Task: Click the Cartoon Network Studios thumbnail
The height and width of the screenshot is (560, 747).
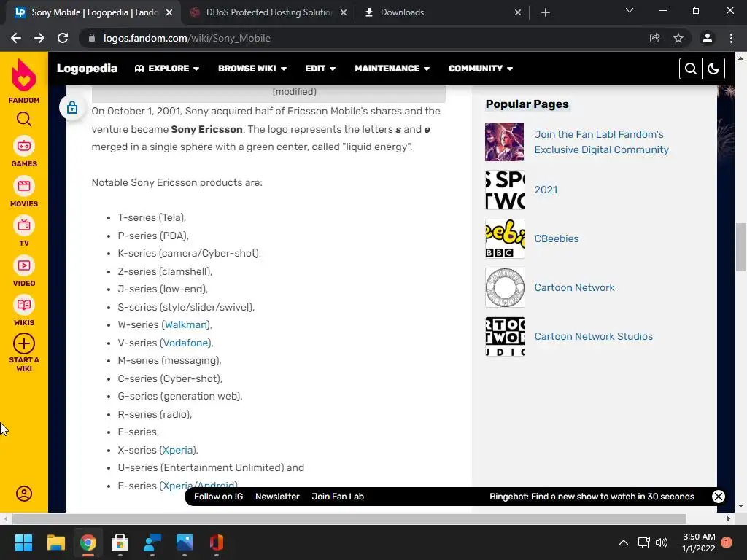Action: point(505,336)
